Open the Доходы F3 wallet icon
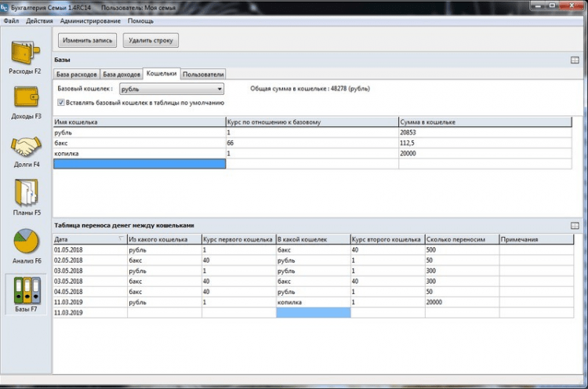This screenshot has width=588, height=389. [x=26, y=97]
